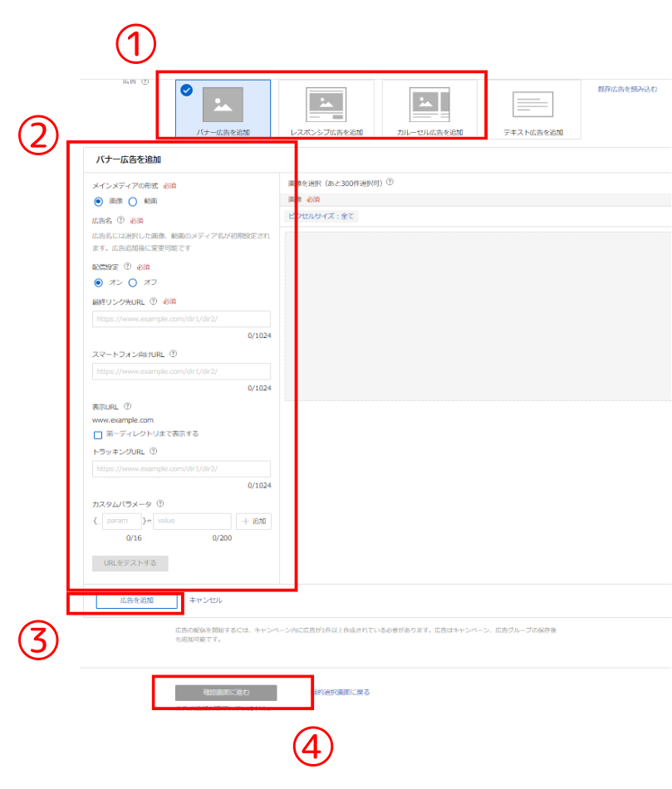Click help icon next to 広告名
Image resolution: width=672 pixels, height=789 pixels.
120,221
